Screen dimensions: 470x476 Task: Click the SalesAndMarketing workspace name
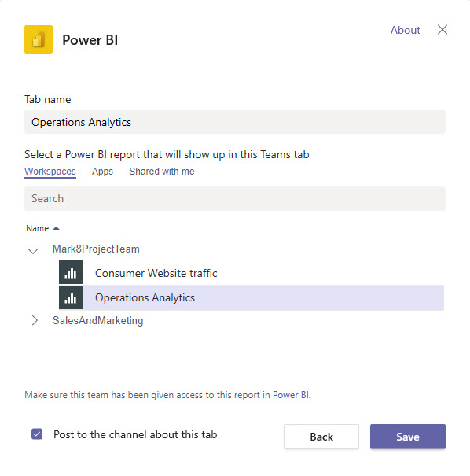pos(97,320)
